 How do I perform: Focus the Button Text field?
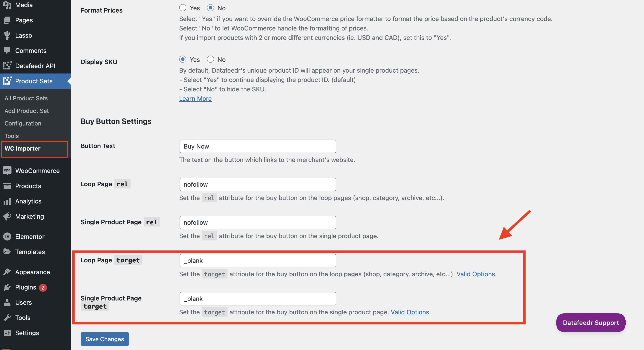click(258, 146)
